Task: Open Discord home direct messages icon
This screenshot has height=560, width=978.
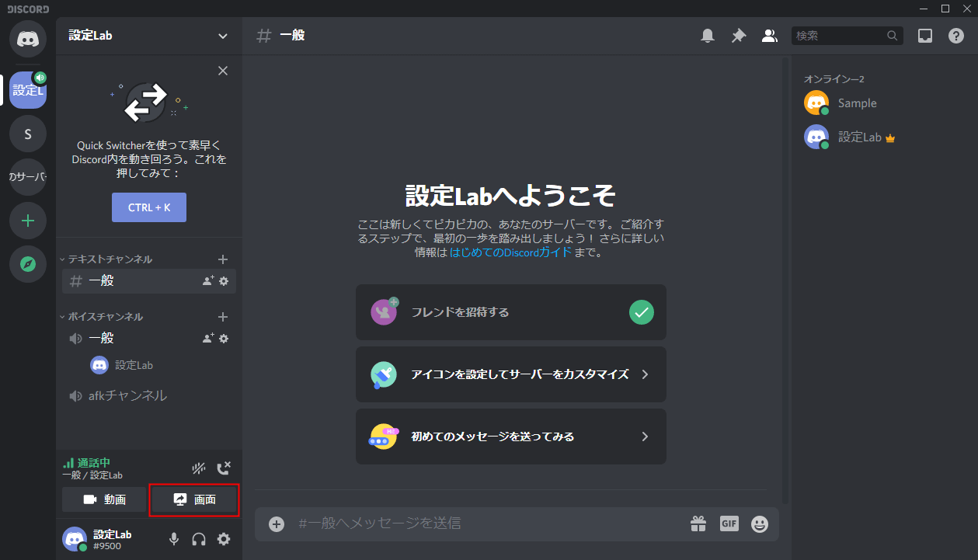Action: pyautogui.click(x=28, y=38)
